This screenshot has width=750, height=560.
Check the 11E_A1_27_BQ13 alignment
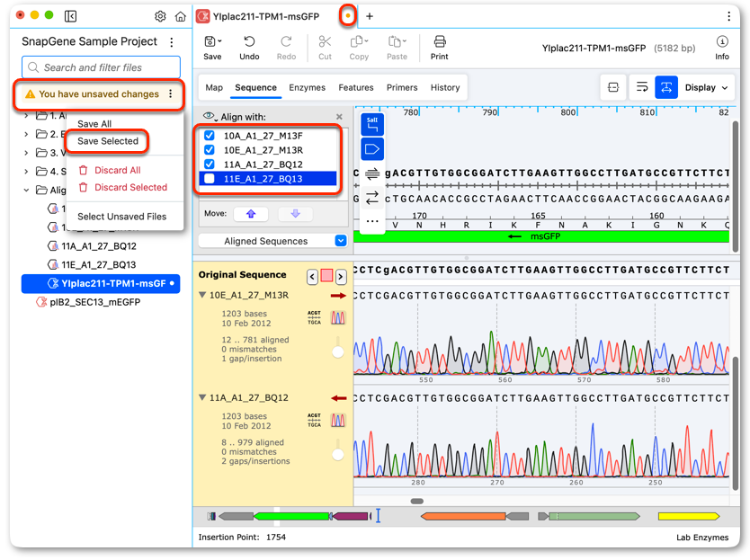click(x=209, y=178)
